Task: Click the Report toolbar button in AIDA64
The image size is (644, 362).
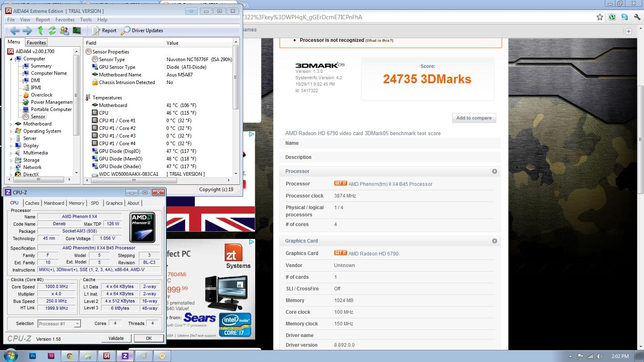Action: coord(104,31)
